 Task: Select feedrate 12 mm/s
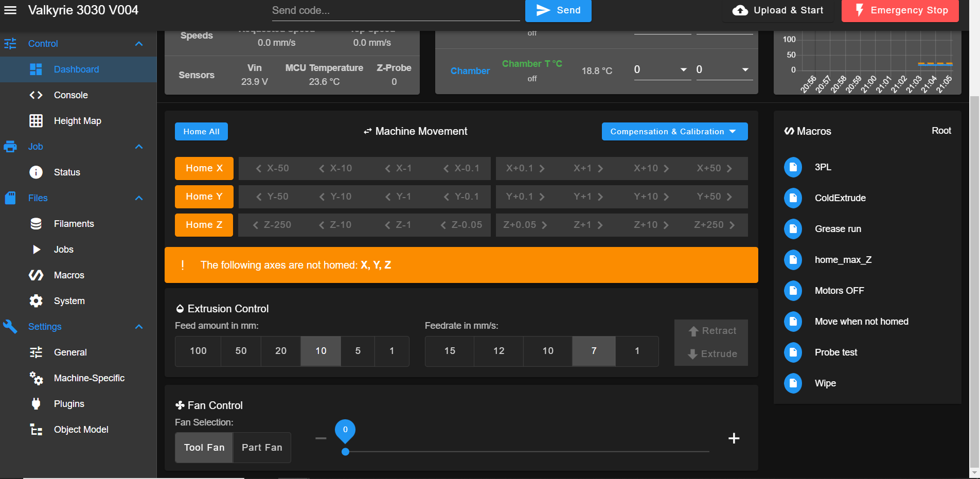click(499, 351)
